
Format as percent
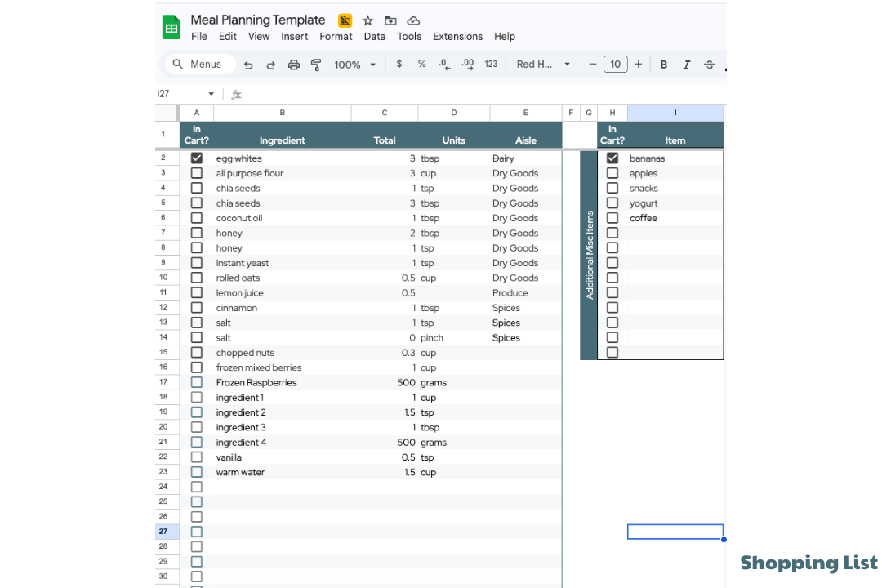click(421, 65)
